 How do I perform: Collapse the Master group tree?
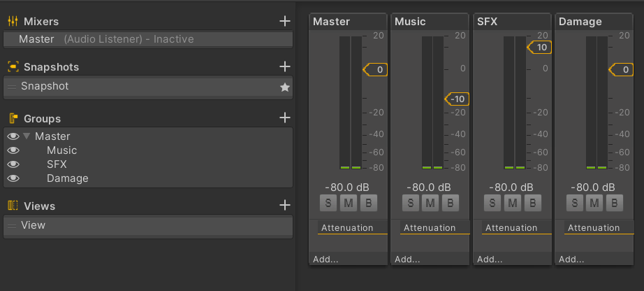[27, 136]
